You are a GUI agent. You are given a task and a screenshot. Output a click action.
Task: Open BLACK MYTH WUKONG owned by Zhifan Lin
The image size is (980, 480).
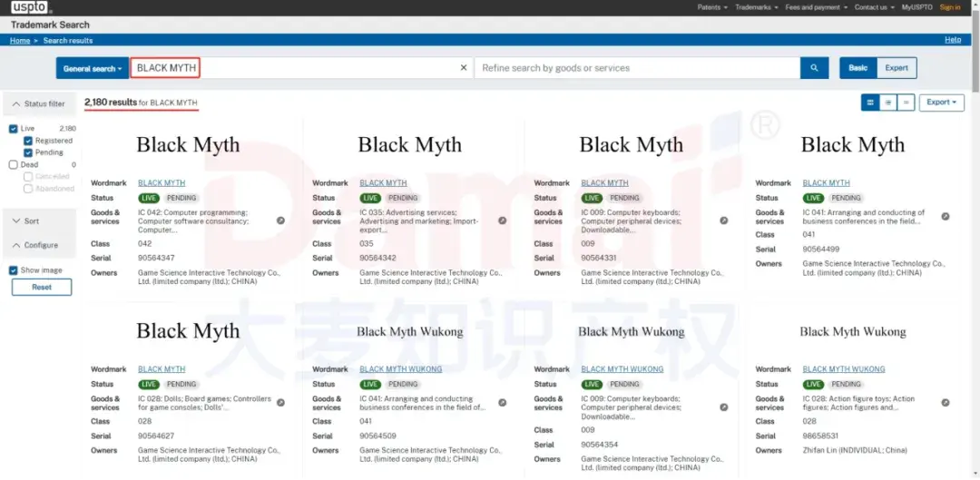pos(844,369)
